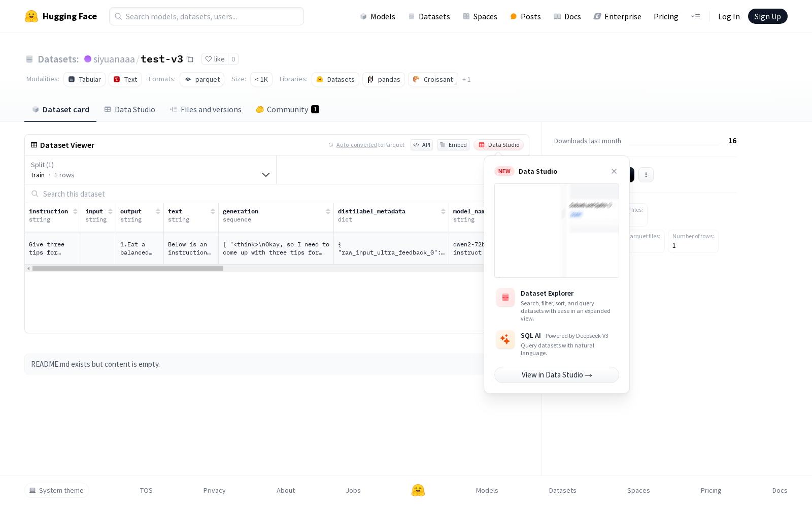This screenshot has width=812, height=508.
Task: Copy dataset name with the copy icon
Action: (x=190, y=59)
